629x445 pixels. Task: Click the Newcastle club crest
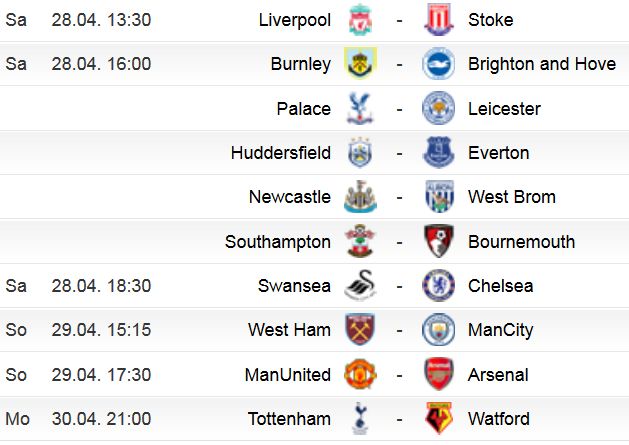coord(360,197)
